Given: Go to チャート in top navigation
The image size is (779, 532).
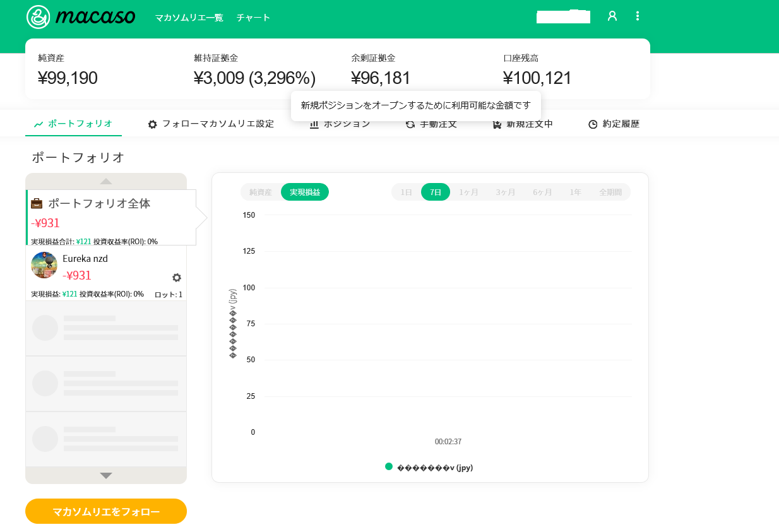Looking at the screenshot, I should 253,18.
